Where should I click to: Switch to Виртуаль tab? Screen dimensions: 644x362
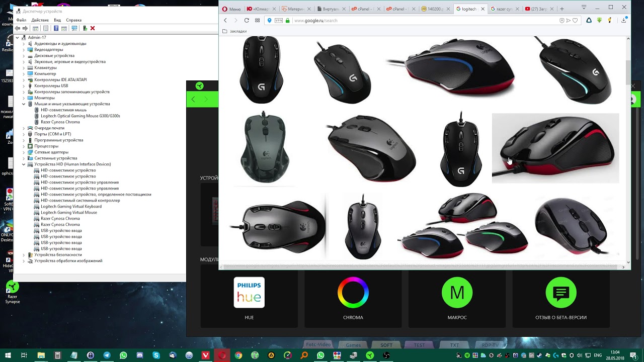[332, 9]
